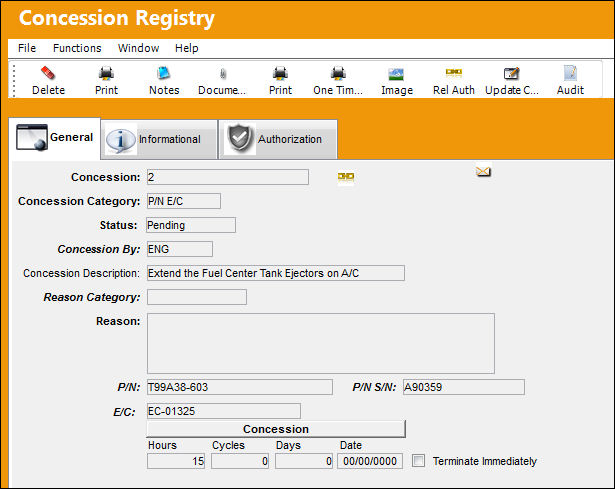615x489 pixels.
Task: Click the envelope mail icon
Action: (483, 172)
